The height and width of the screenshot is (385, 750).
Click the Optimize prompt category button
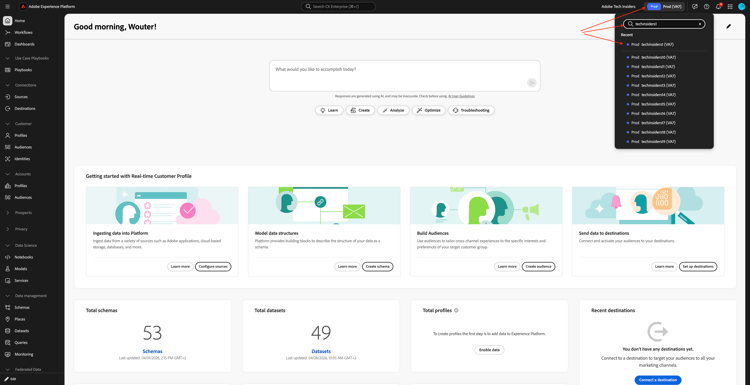click(x=429, y=110)
